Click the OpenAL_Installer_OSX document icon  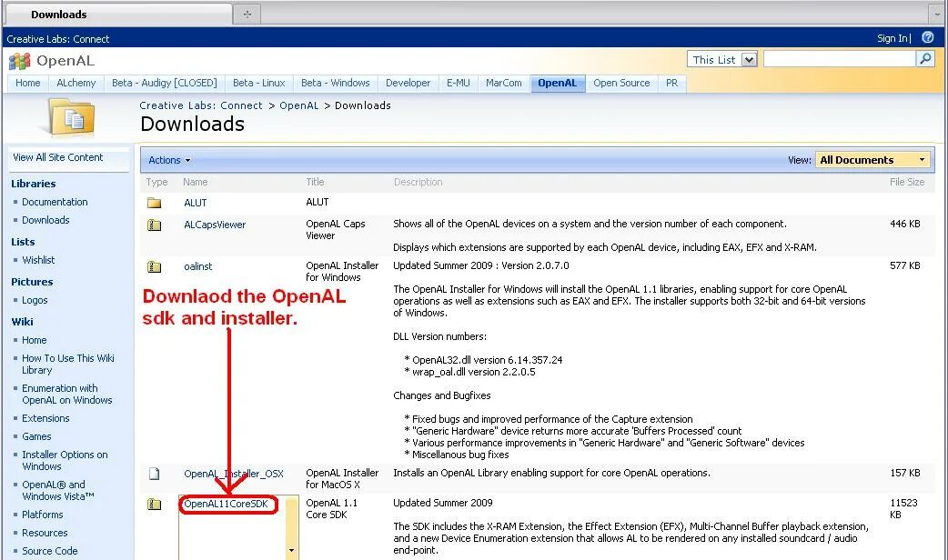pos(154,474)
